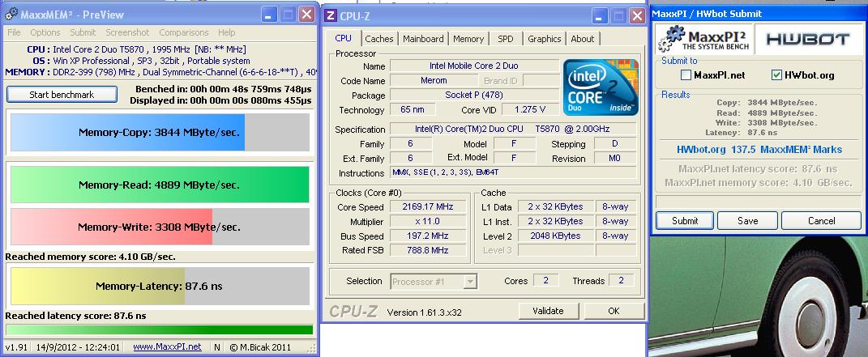Click the MaxxPI² system bench logo
Screen dimensions: 868x357
[703, 39]
